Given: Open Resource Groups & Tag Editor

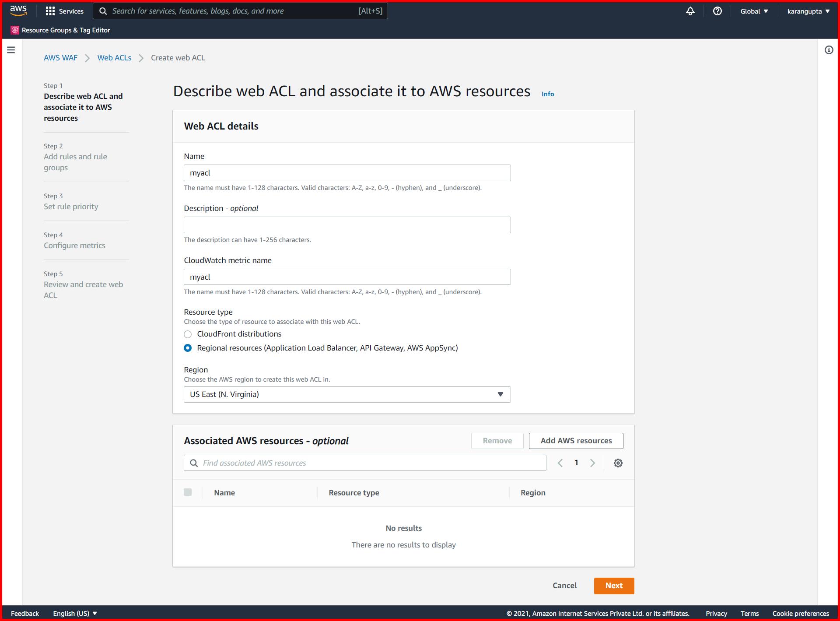Looking at the screenshot, I should (60, 30).
